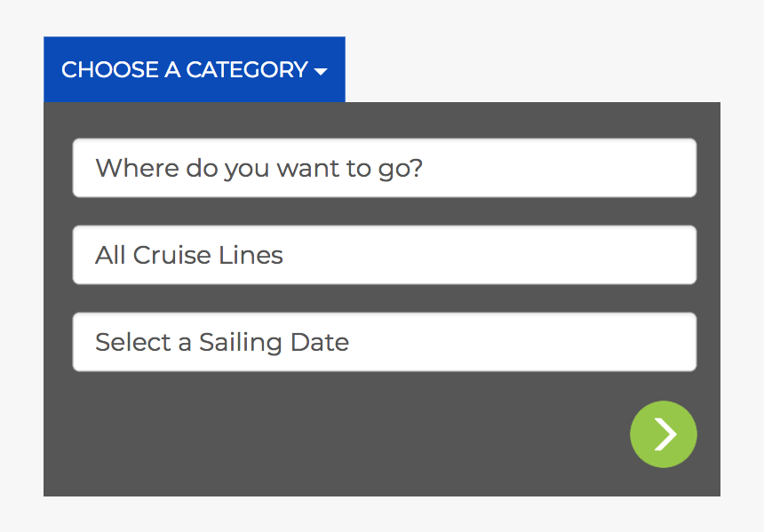764x532 pixels.
Task: Submit the cruise search with the green arrow
Action: pyautogui.click(x=663, y=434)
